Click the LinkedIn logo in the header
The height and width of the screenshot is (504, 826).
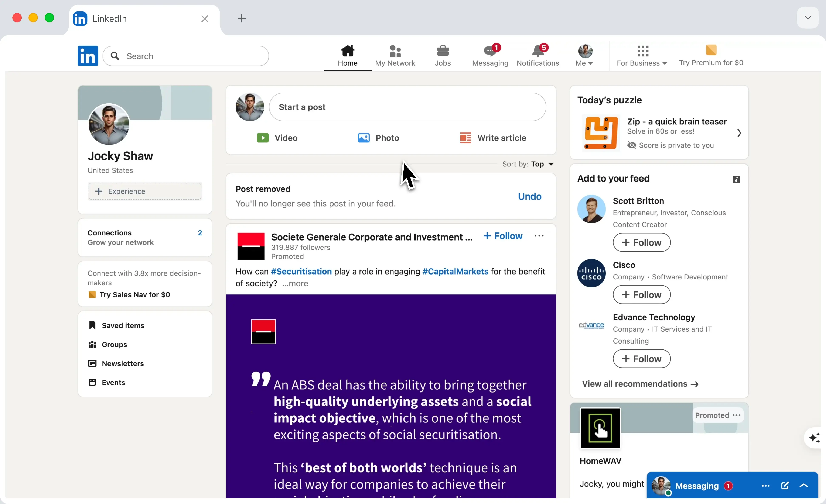88,56
